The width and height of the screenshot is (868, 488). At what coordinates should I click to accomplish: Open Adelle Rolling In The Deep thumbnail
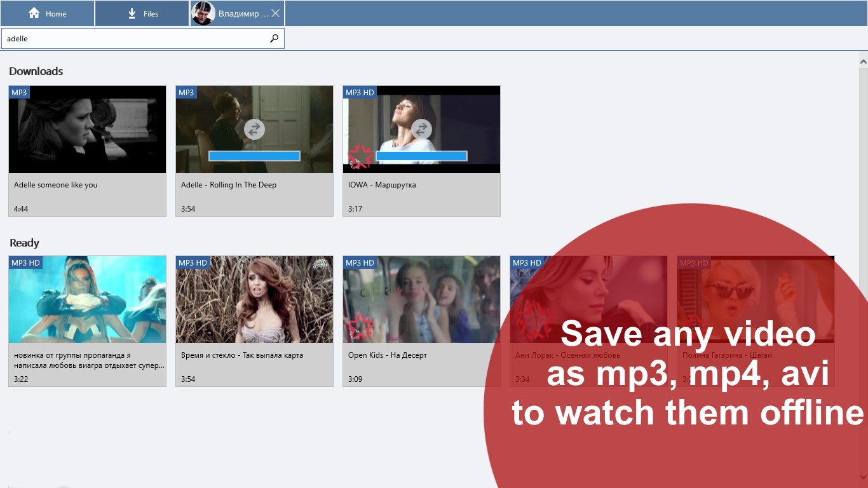(x=254, y=130)
